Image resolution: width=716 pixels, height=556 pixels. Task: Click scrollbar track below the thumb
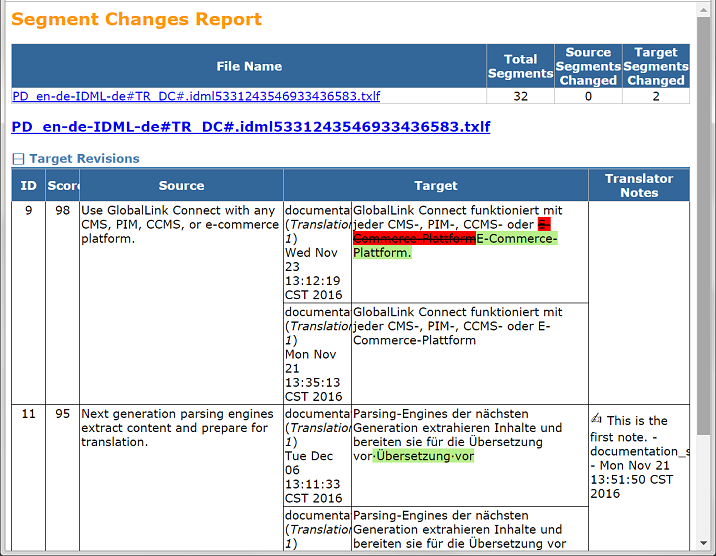click(705, 490)
